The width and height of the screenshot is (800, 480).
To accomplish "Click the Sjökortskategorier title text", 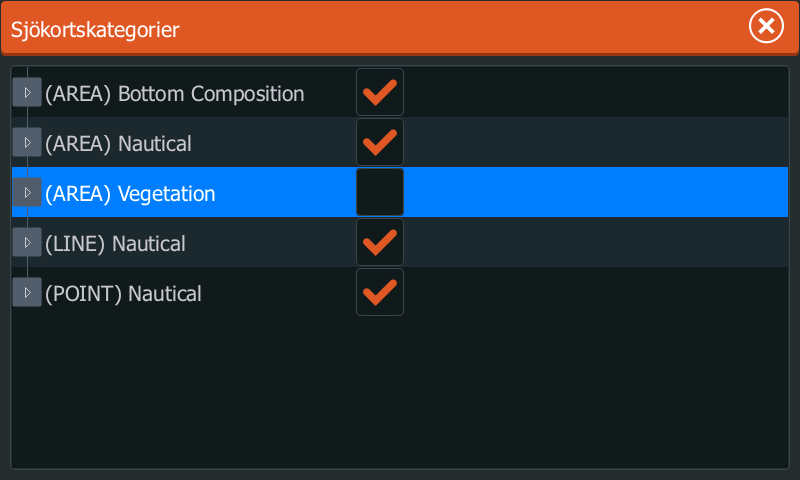I will [x=95, y=29].
